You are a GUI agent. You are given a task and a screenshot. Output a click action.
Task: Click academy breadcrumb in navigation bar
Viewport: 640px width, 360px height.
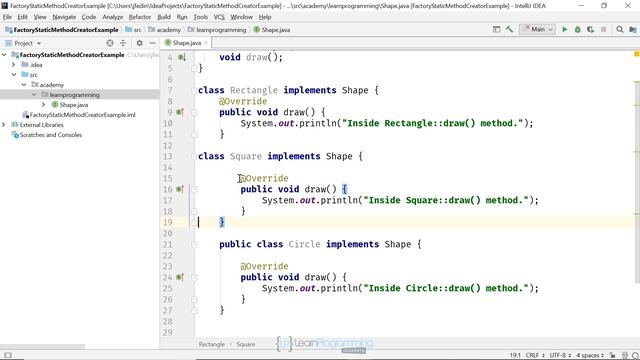click(164, 30)
